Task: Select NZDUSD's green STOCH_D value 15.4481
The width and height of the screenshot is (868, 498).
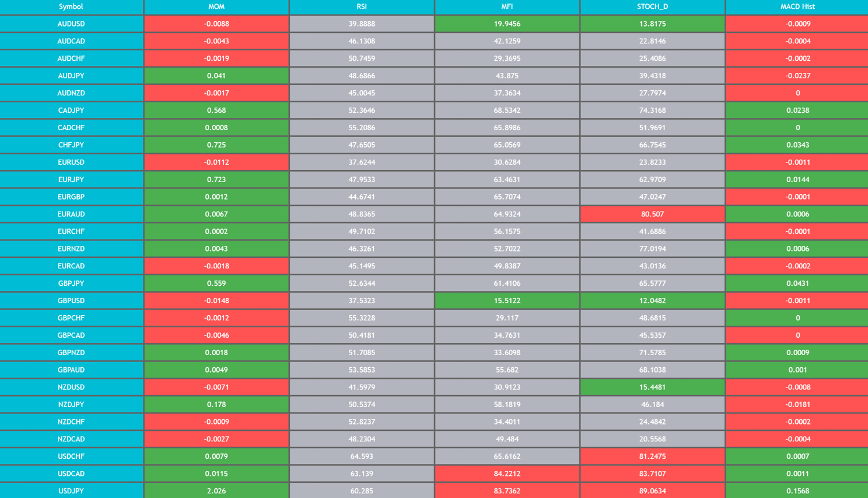Action: [x=652, y=387]
